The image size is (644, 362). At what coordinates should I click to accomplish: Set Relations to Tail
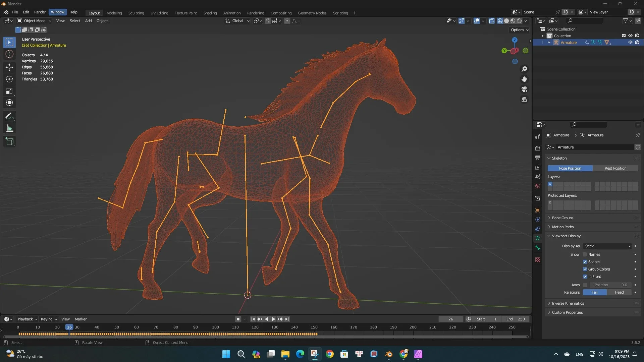(594, 292)
